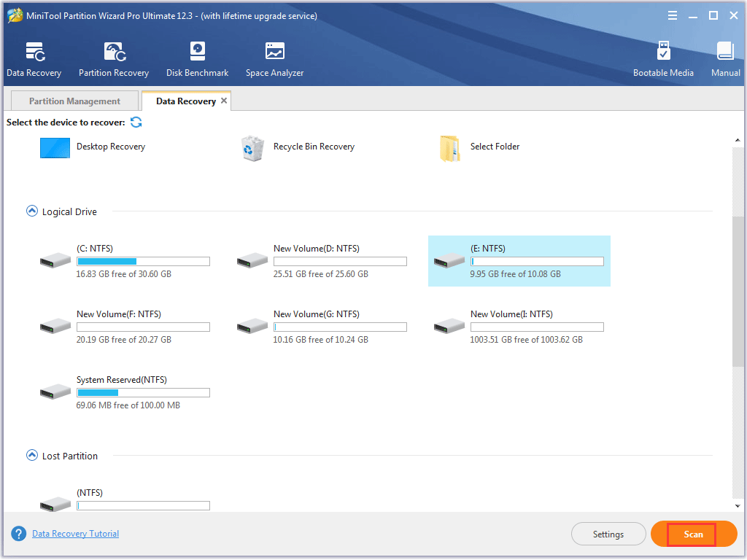Click the "(C: NTFS)" label
This screenshot has width=747, height=560.
point(95,248)
